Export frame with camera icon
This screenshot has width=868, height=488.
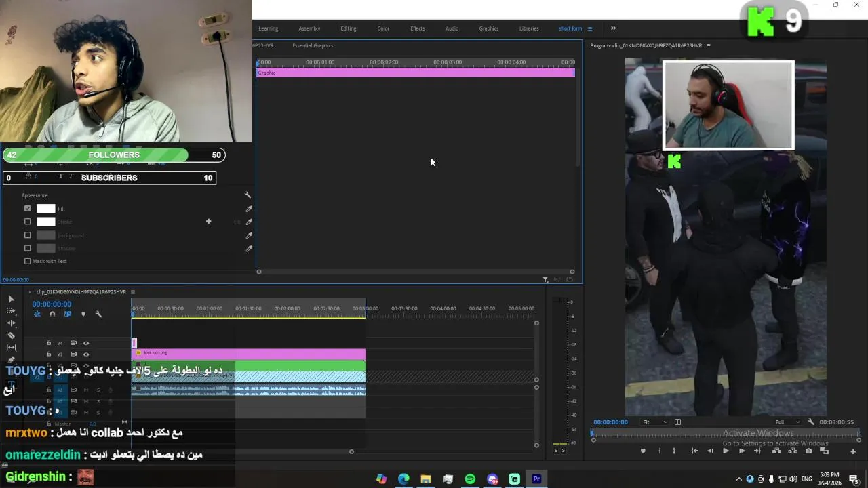coord(808,451)
